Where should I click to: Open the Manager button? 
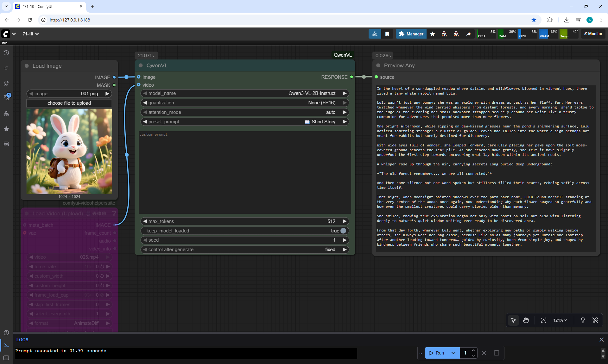(411, 34)
